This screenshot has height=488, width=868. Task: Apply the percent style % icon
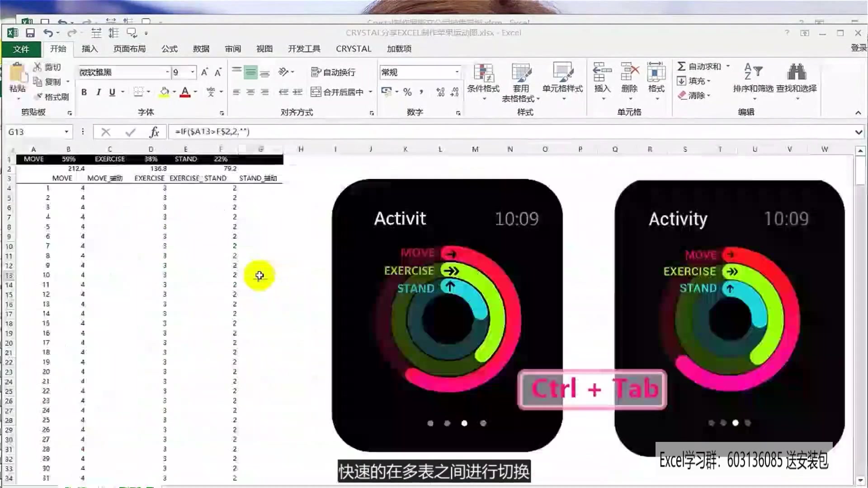coord(407,92)
